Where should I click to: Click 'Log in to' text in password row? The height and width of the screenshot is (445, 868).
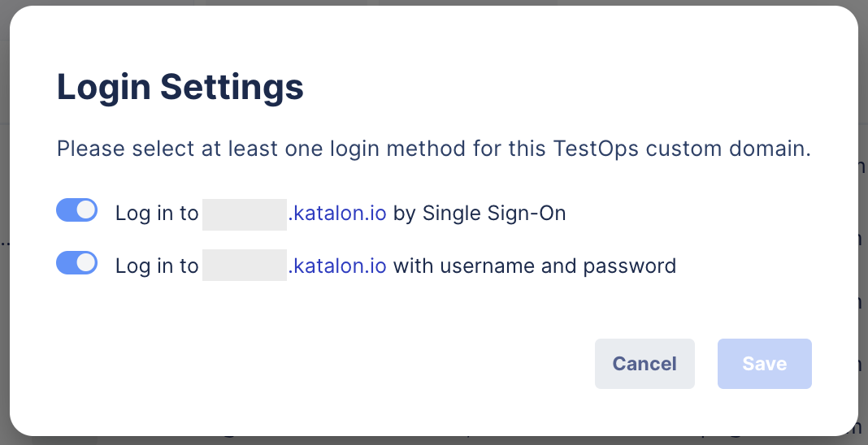(157, 266)
